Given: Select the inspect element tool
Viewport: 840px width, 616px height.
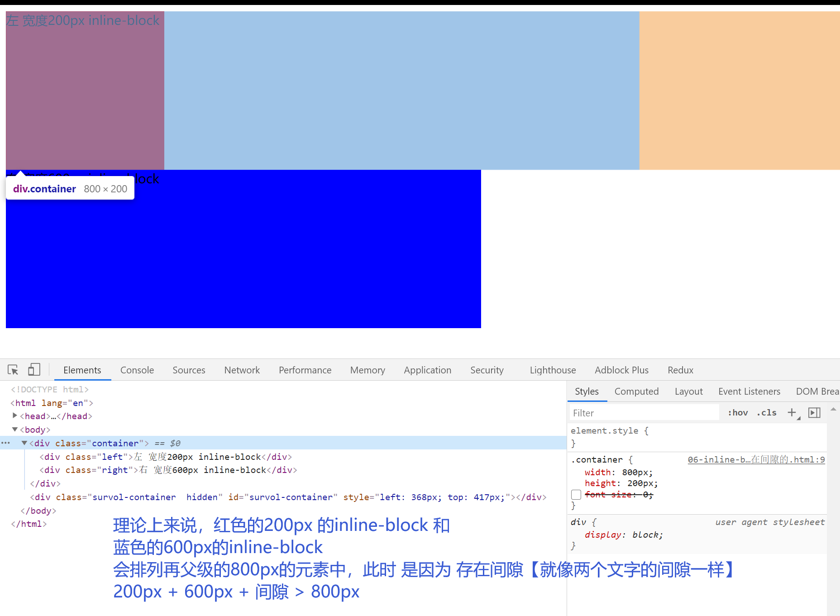Looking at the screenshot, I should pos(12,370).
